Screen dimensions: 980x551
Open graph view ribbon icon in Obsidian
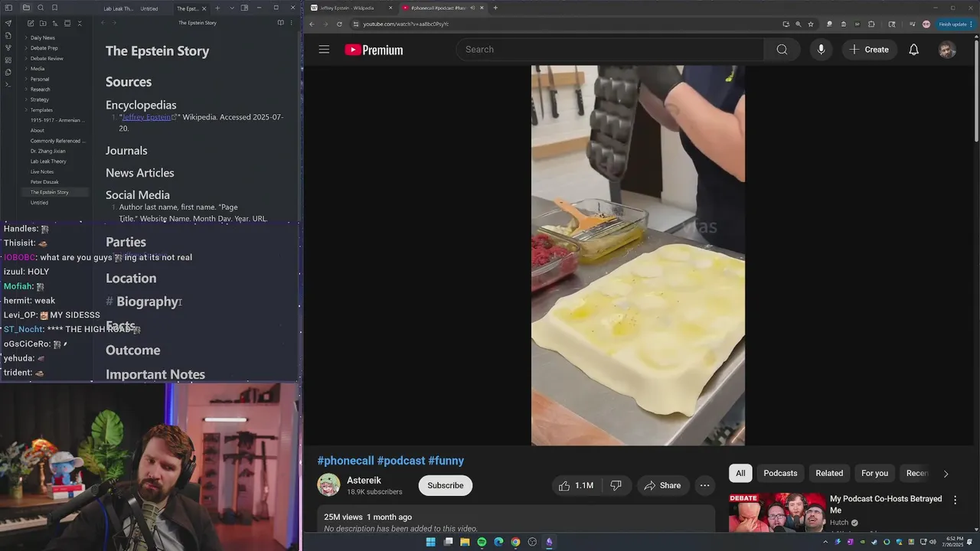(8, 47)
